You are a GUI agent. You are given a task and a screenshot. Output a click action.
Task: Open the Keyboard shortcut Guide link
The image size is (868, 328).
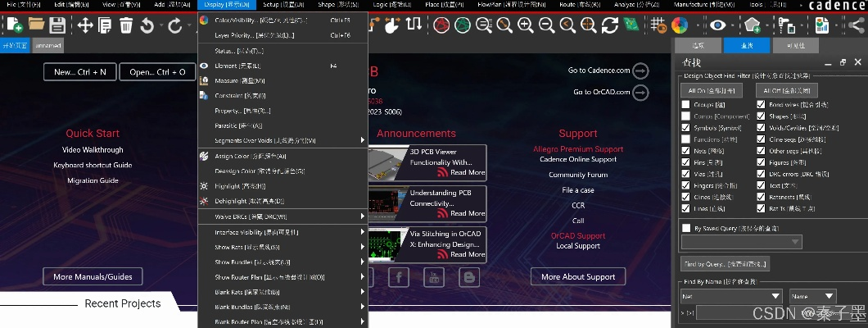(93, 165)
